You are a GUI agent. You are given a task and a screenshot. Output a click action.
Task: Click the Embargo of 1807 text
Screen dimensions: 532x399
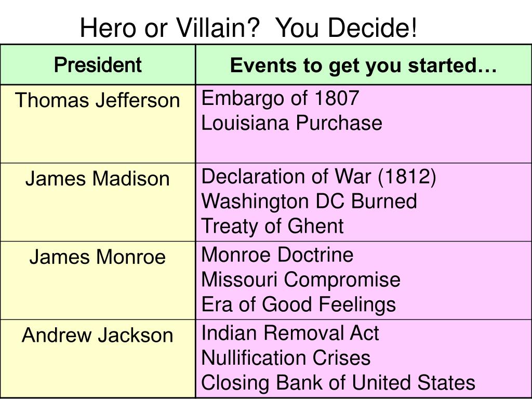point(280,98)
